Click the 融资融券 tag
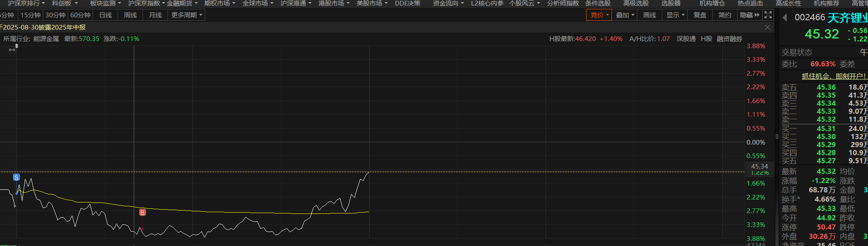Viewport: 868px width, 246px height. 730,38
